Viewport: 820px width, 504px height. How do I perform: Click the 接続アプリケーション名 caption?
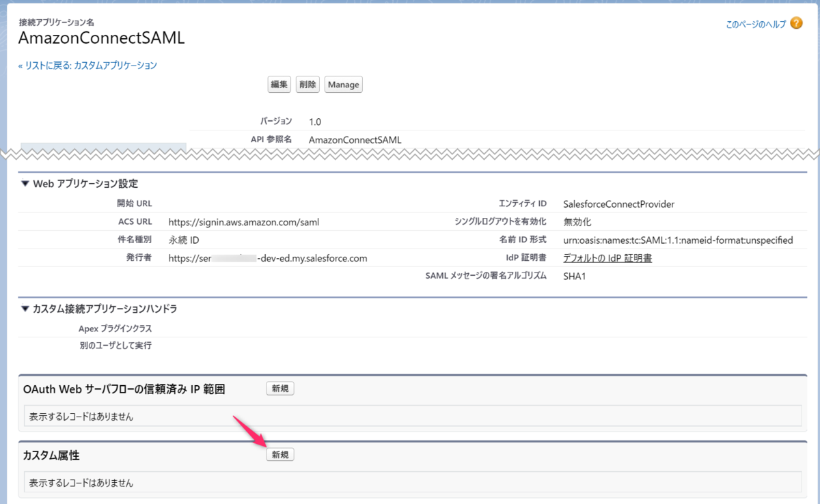(x=56, y=22)
